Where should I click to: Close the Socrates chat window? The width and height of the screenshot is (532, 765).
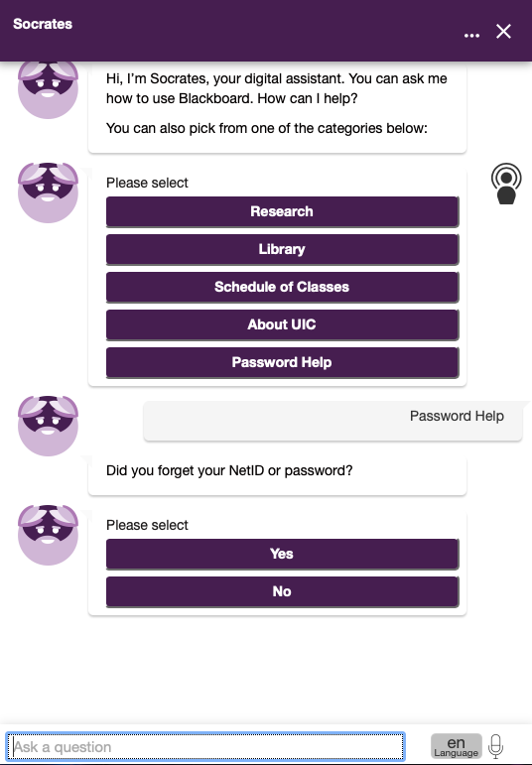click(503, 32)
